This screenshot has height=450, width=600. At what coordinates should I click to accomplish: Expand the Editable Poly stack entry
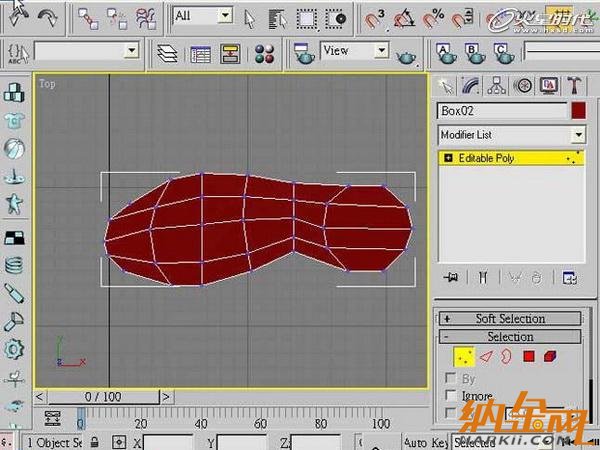pyautogui.click(x=448, y=158)
